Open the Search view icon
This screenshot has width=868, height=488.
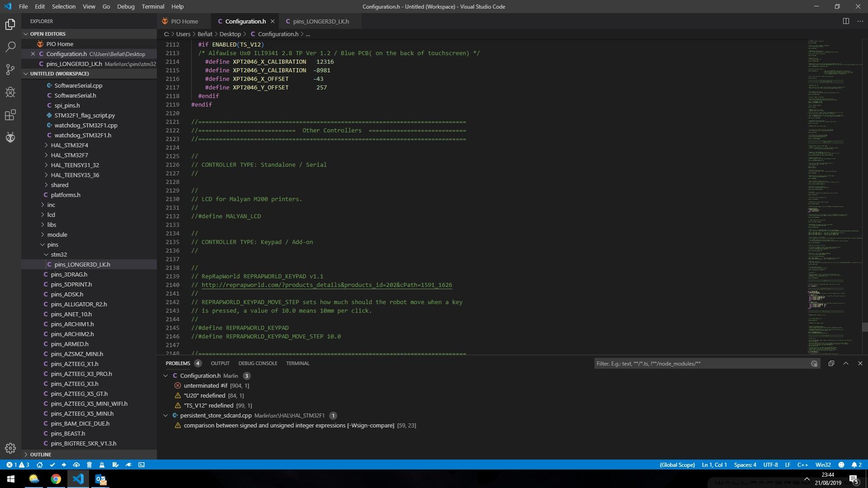10,47
